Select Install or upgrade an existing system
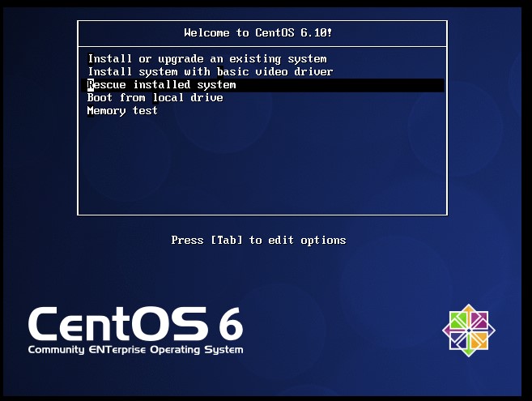The image size is (532, 401). point(207,59)
